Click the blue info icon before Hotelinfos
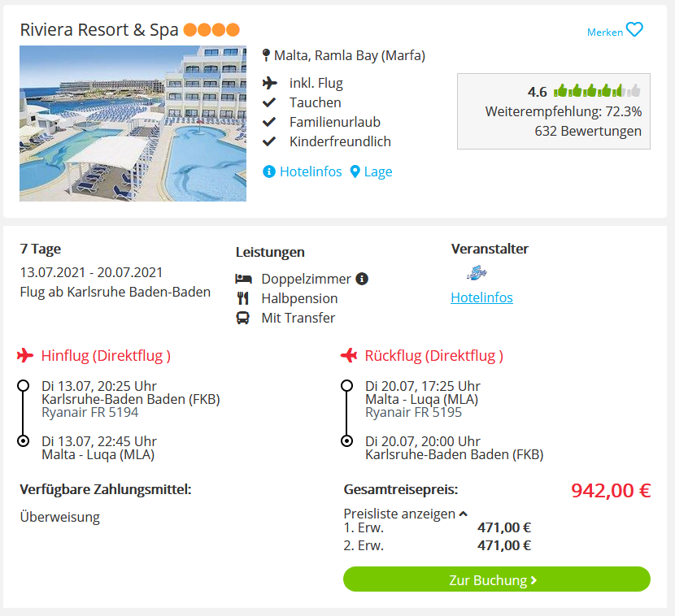Image resolution: width=675 pixels, height=616 pixels. tap(269, 171)
